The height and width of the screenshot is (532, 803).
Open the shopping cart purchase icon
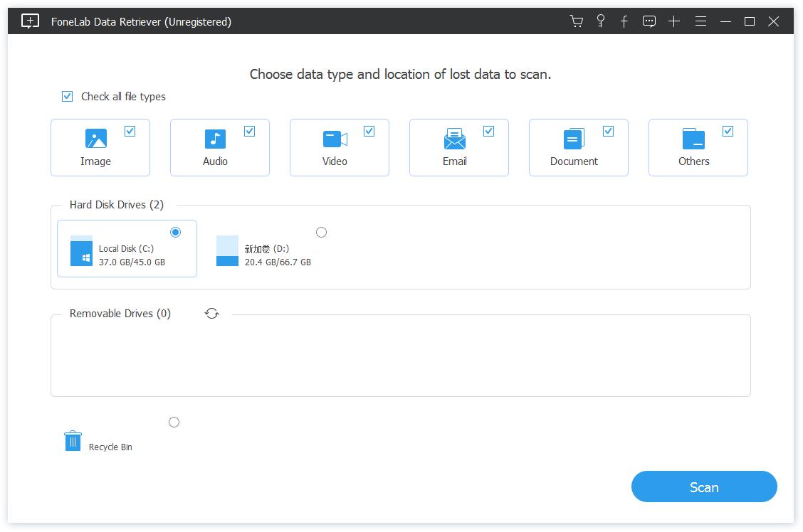click(577, 21)
